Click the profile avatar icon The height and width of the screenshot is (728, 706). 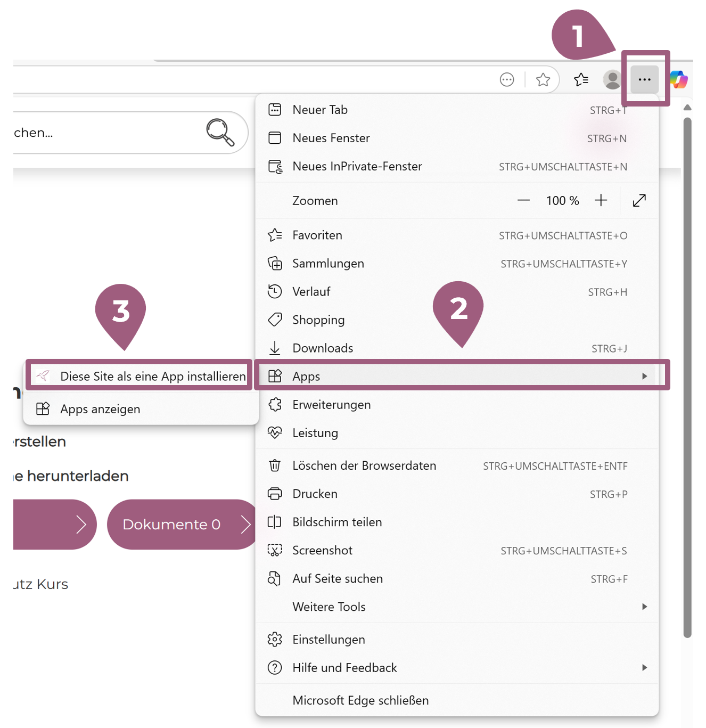tap(612, 79)
